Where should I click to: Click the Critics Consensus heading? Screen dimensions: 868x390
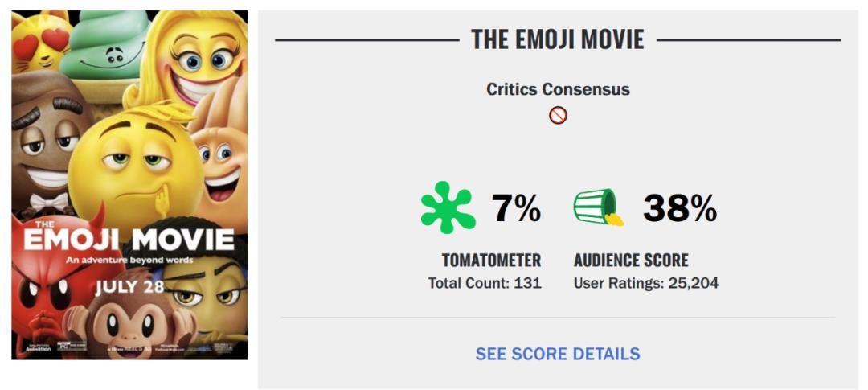[x=558, y=89]
